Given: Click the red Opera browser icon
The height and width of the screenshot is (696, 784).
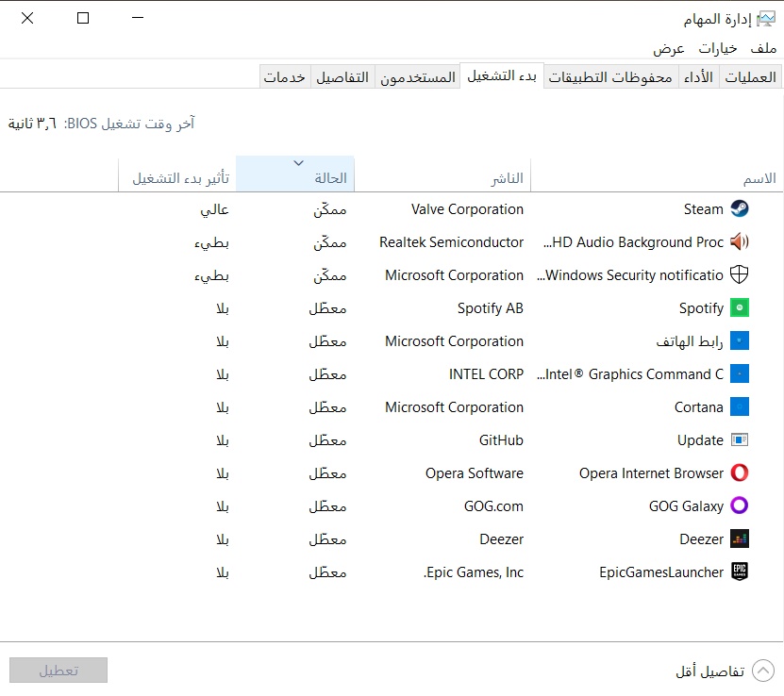Looking at the screenshot, I should (x=739, y=472).
